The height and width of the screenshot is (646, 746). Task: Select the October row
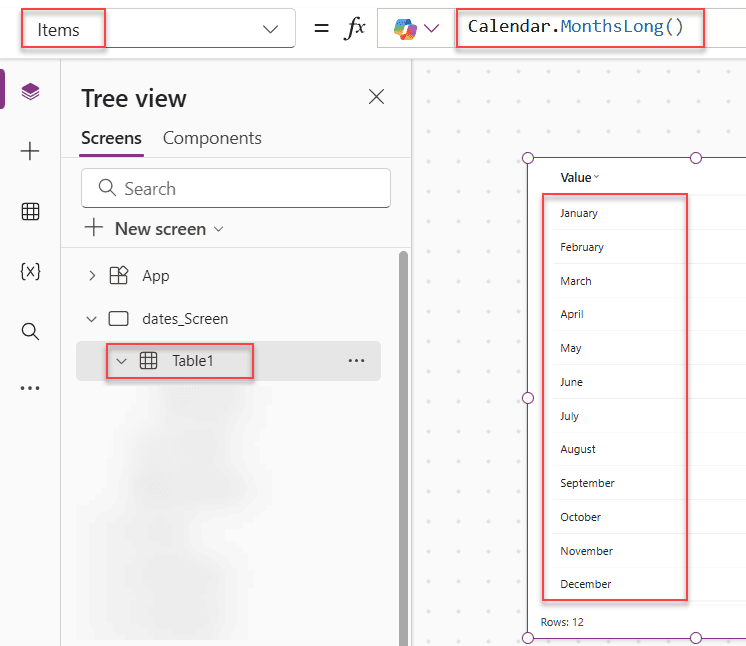pyautogui.click(x=580, y=517)
